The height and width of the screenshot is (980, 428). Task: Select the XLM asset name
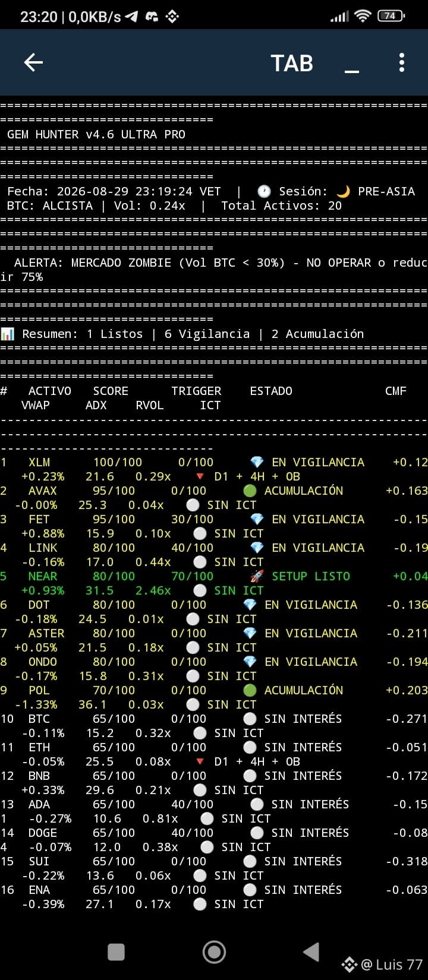point(39,462)
